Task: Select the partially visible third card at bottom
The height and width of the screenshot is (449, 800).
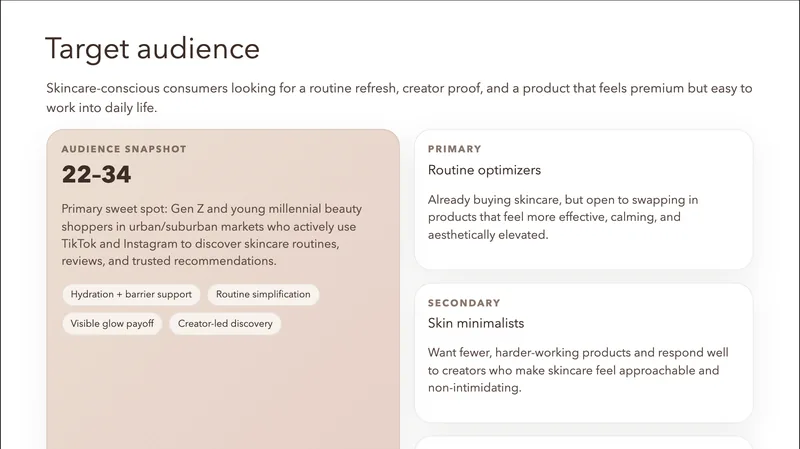Action: [583, 443]
